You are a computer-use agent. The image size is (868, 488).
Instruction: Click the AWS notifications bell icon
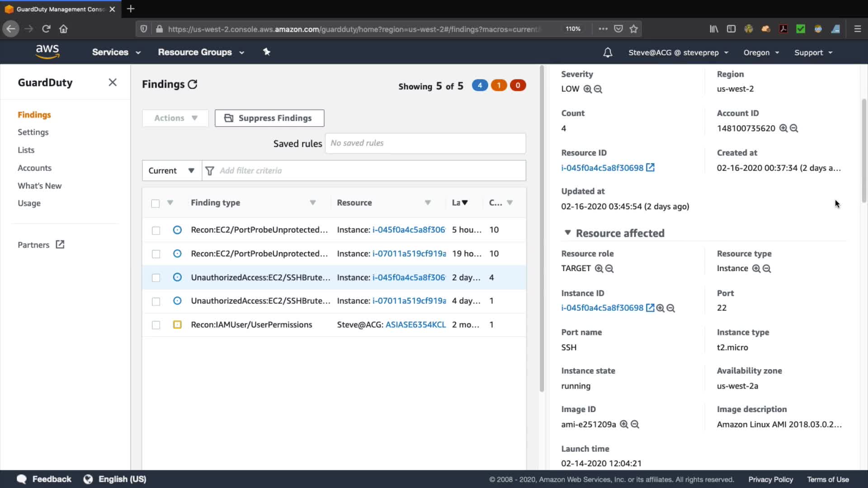[608, 52]
